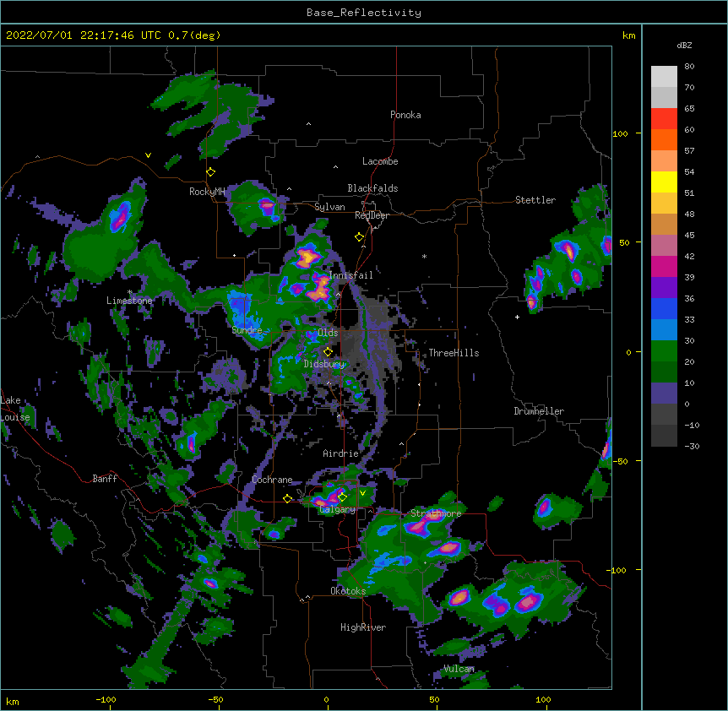Click the Blackfalds city label
This screenshot has height=711, width=728.
372,188
